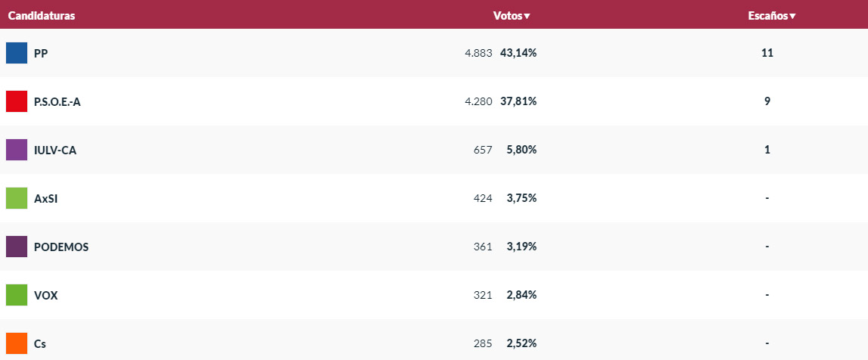Click the blue PP party color square
Viewport: 868px width, 360px height.
[x=17, y=53]
